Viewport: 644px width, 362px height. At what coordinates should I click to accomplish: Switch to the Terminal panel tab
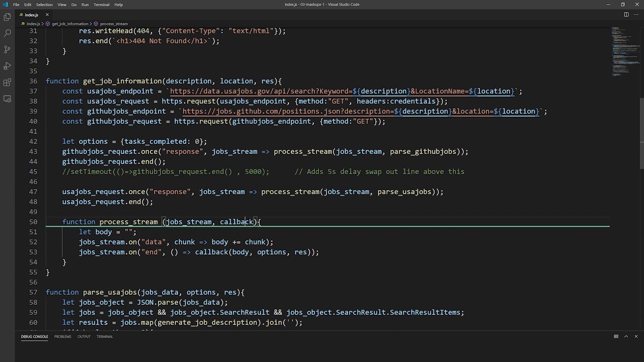(105, 336)
